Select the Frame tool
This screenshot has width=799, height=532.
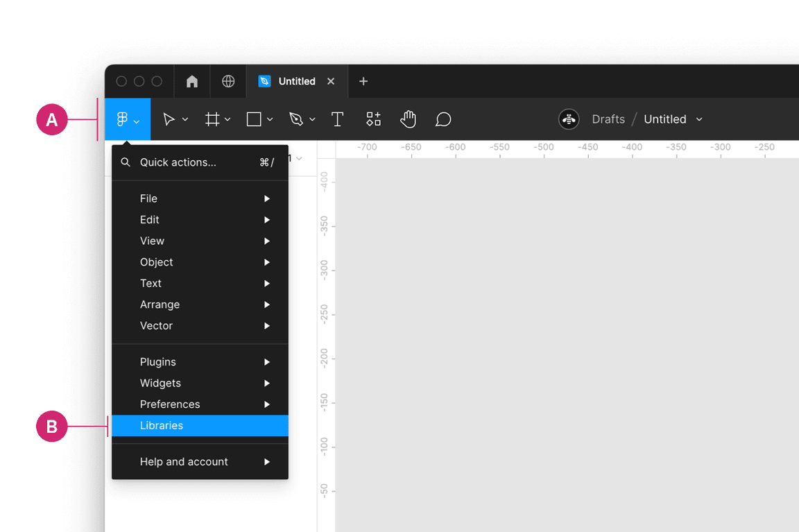point(212,119)
